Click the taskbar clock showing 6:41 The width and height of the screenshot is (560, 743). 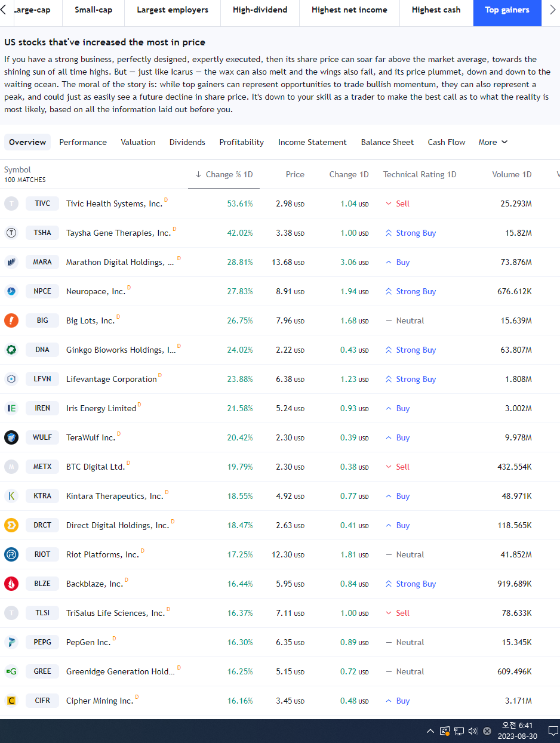pyautogui.click(x=517, y=731)
